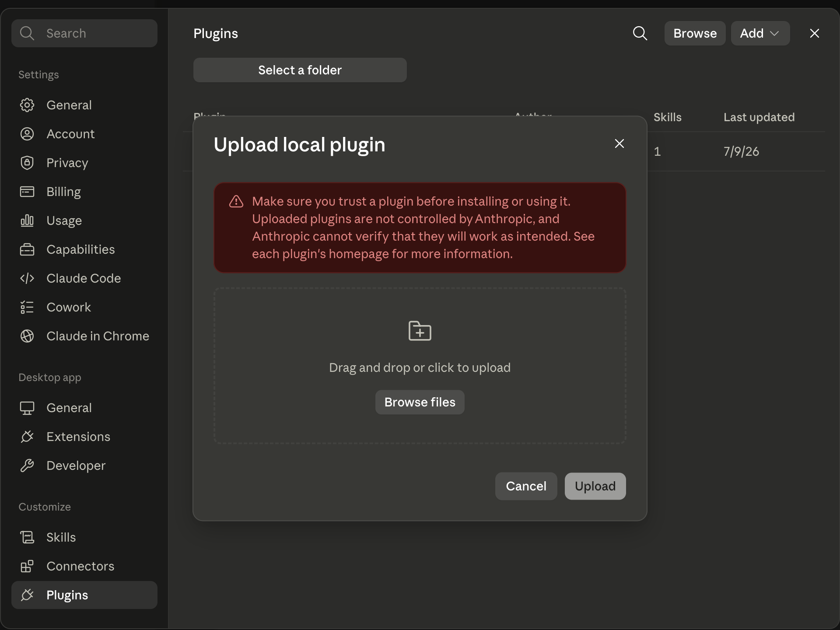Click the Capabilities briefcase icon
This screenshot has width=840, height=630.
[x=27, y=249]
